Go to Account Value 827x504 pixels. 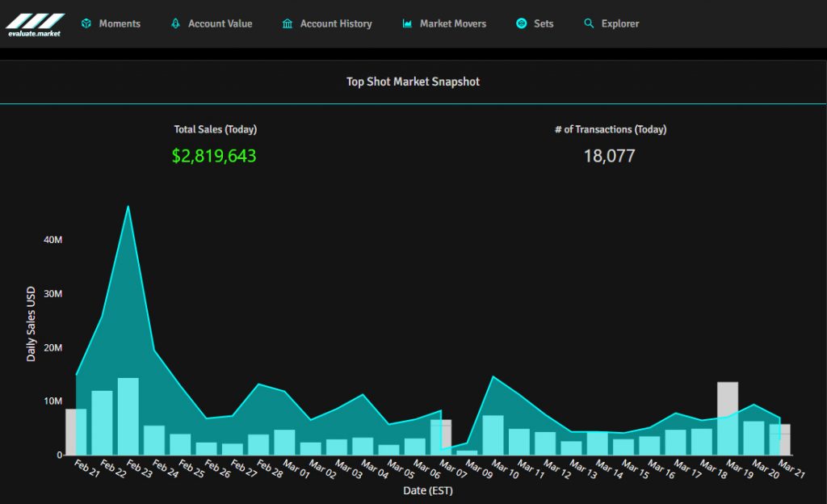point(220,24)
